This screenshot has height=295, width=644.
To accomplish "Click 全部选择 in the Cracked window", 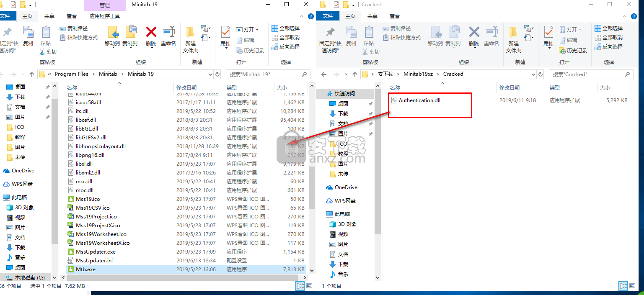I will pos(609,28).
